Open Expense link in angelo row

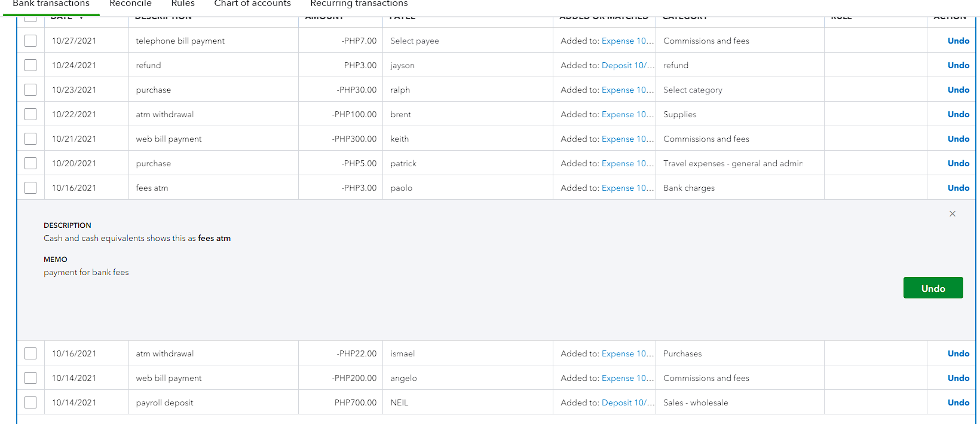pyautogui.click(x=627, y=378)
